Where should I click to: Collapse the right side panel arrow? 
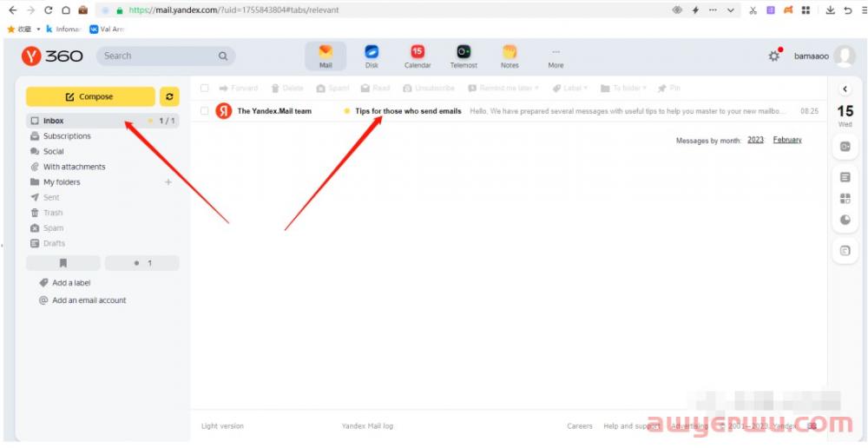845,89
